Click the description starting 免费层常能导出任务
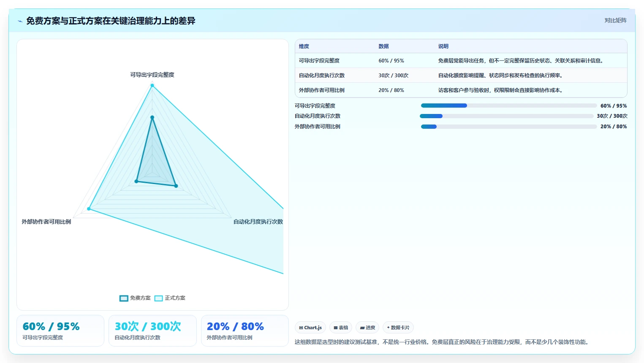This screenshot has height=363, width=644. point(522,61)
